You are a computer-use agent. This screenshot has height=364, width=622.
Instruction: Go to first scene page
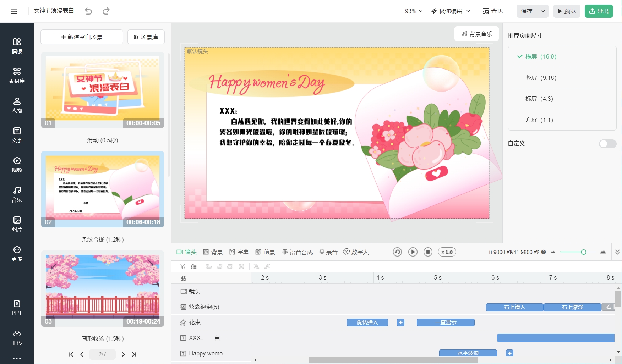(71, 354)
